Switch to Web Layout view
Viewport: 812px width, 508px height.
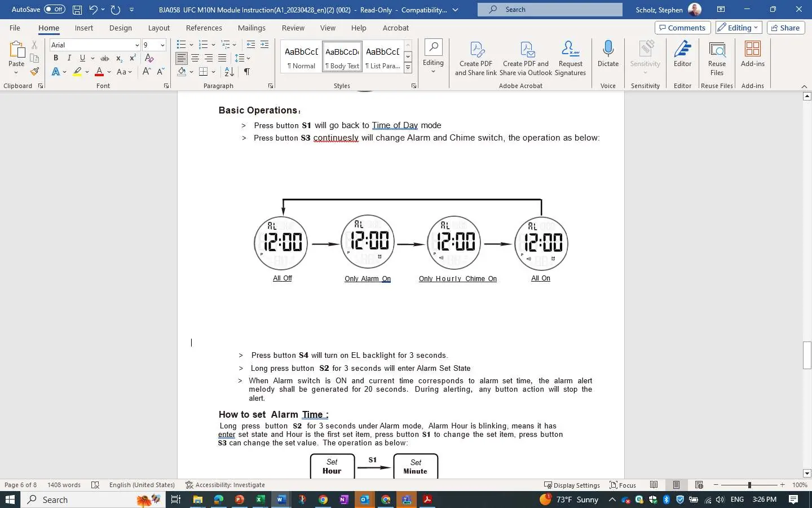click(x=699, y=485)
